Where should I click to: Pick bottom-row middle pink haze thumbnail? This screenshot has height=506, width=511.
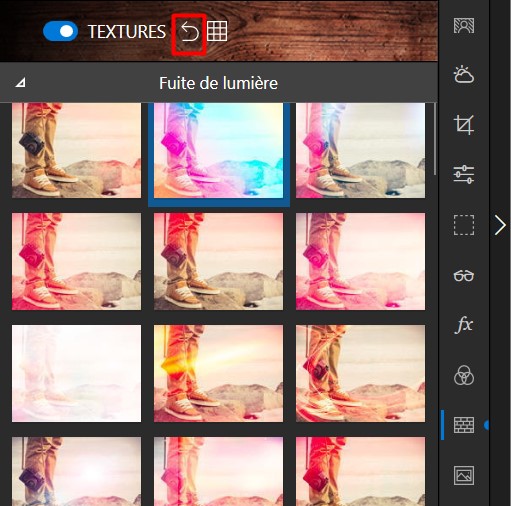(218, 471)
